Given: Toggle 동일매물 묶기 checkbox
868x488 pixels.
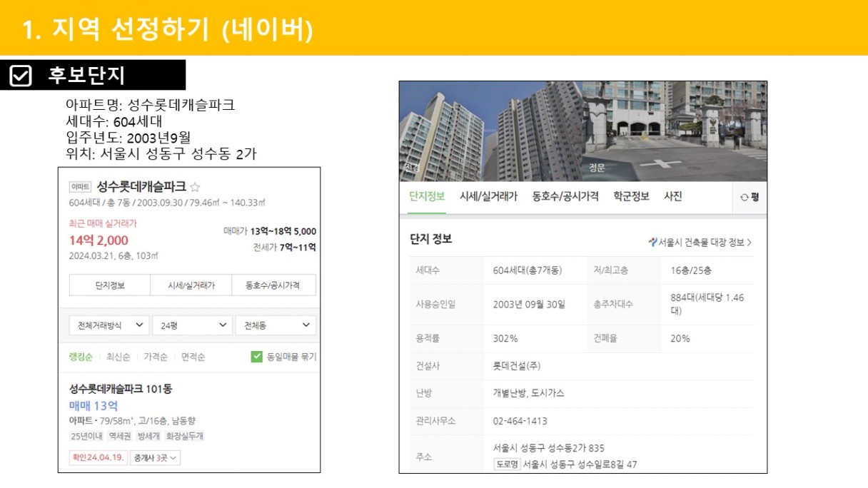Looking at the screenshot, I should [257, 357].
